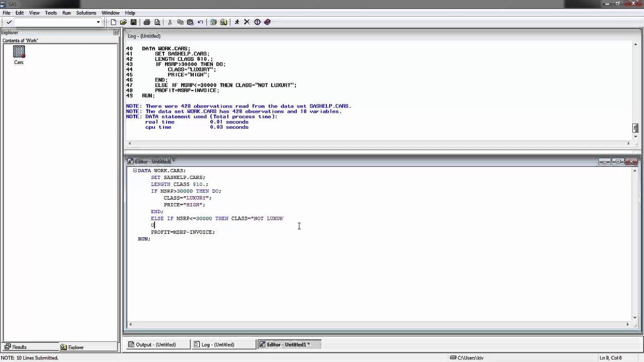Image resolution: width=644 pixels, height=362 pixels.
Task: Click Log horizontal scroll right arrow
Action: [x=628, y=144]
